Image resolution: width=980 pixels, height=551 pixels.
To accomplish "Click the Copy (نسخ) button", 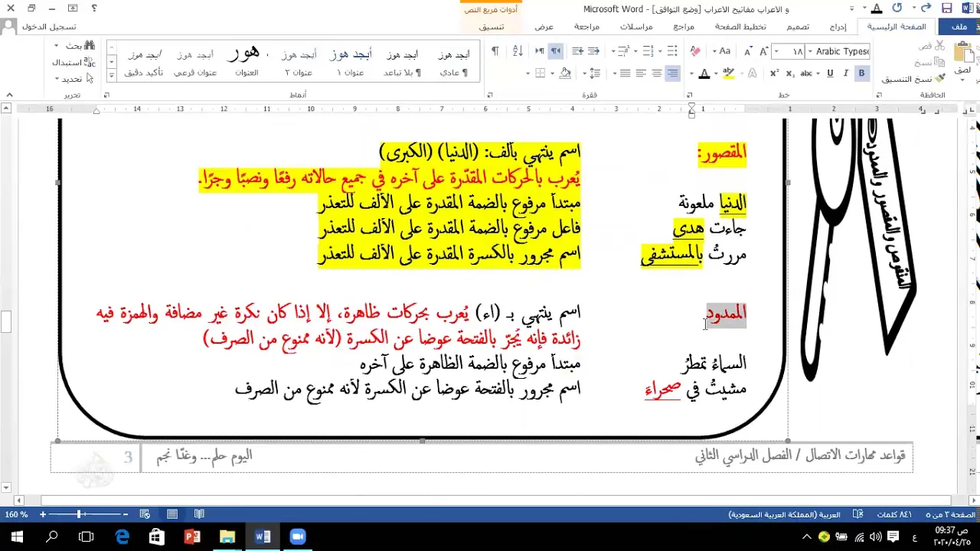I will [931, 63].
